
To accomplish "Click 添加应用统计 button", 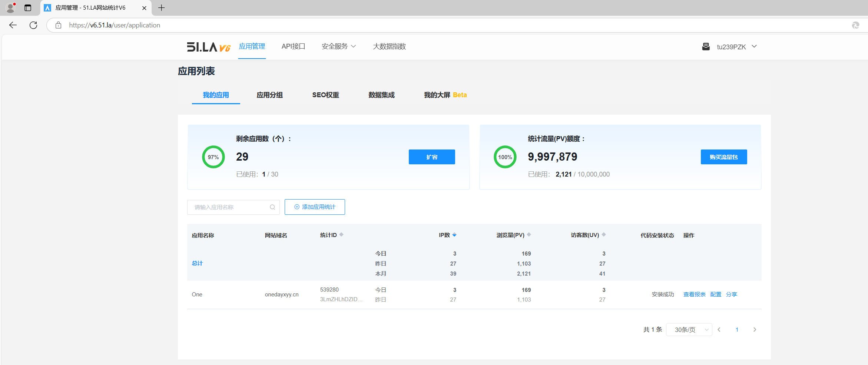I will (x=315, y=207).
